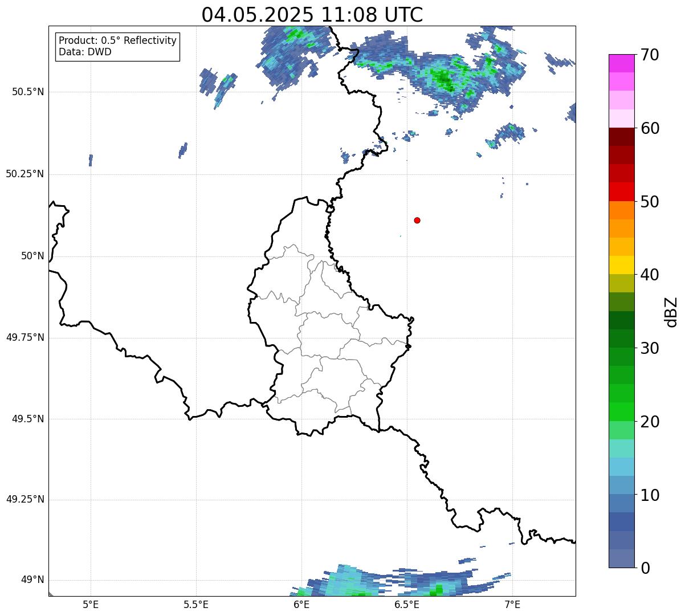Pick the yellow colorbar swatch near 40
The height and width of the screenshot is (616, 685).
(x=621, y=265)
